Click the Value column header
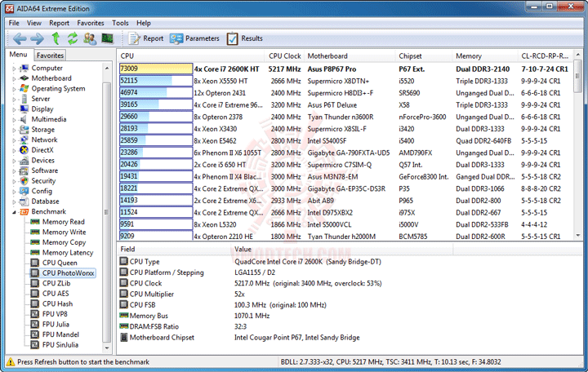Screen dimensions: 588x372 341,249
